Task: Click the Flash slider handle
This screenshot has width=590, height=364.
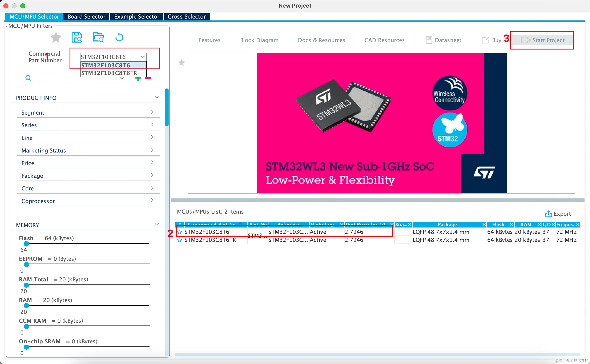Action: pyautogui.click(x=27, y=244)
